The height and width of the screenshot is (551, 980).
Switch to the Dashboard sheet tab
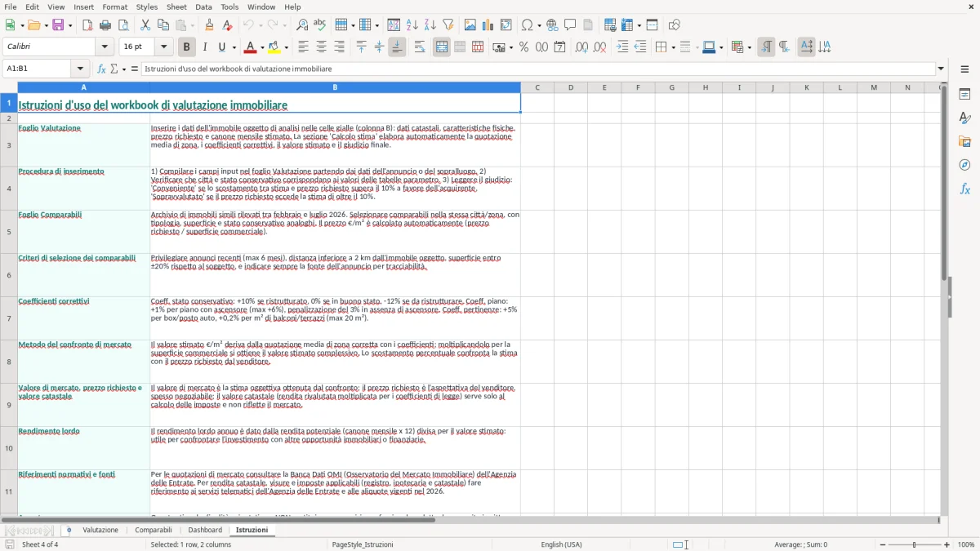(x=205, y=531)
